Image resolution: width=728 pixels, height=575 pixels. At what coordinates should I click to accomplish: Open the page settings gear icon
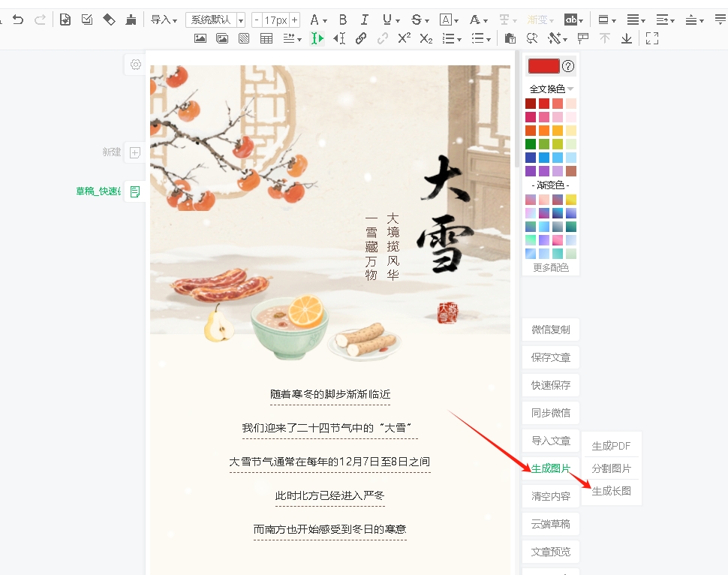point(135,65)
